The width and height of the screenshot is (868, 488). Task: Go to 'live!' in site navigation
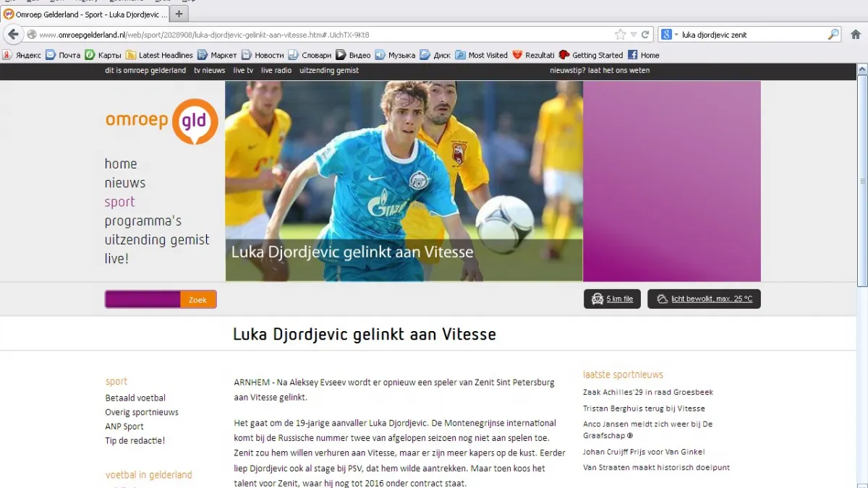116,259
